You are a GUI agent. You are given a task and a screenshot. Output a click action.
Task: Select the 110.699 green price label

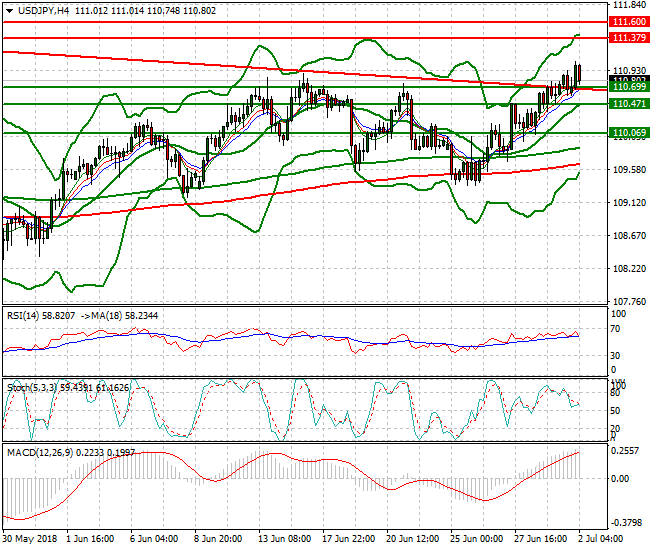point(629,87)
